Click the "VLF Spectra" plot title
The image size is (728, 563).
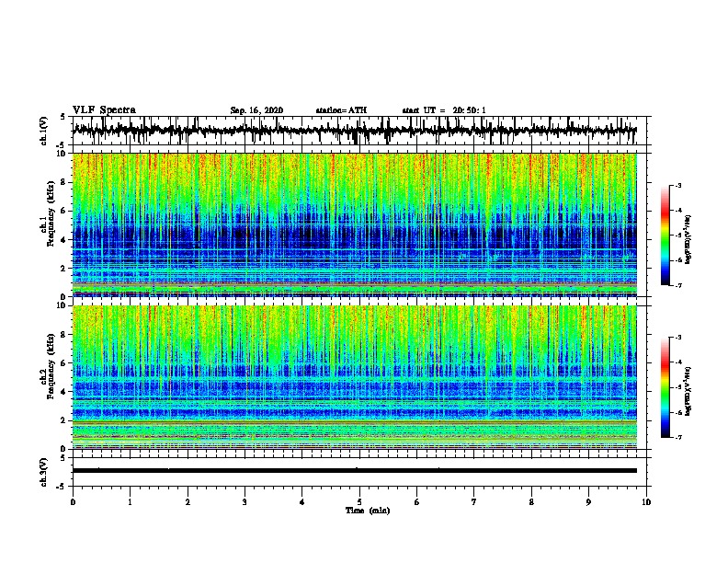click(104, 110)
